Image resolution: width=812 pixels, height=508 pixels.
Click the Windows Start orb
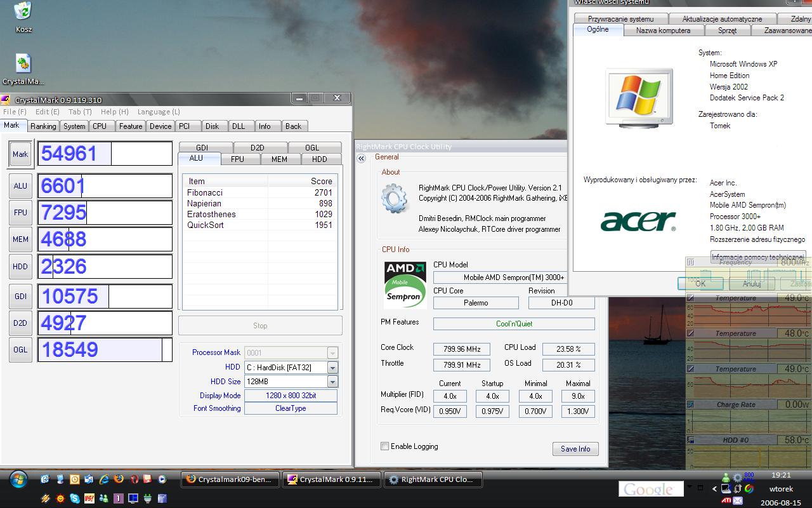click(18, 479)
